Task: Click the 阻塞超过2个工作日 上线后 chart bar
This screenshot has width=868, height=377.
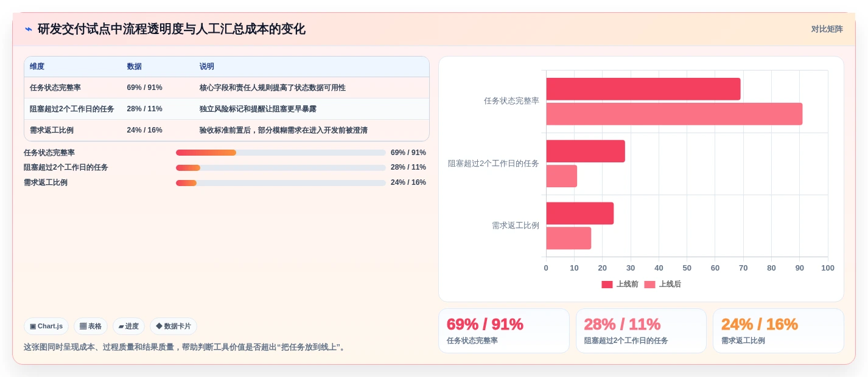Action: tap(562, 176)
